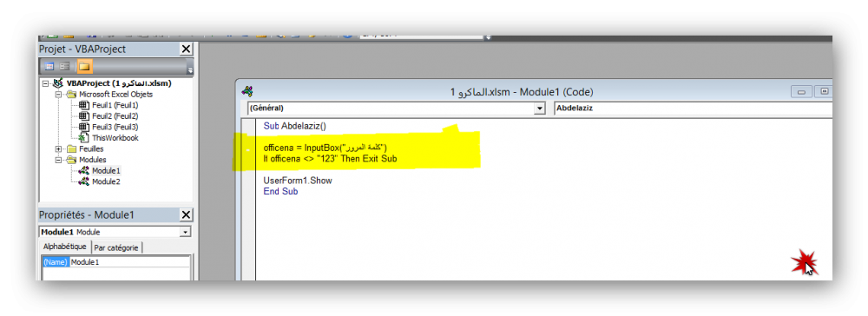
Task: Collapse the VBAProject root tree node
Action: coord(45,83)
